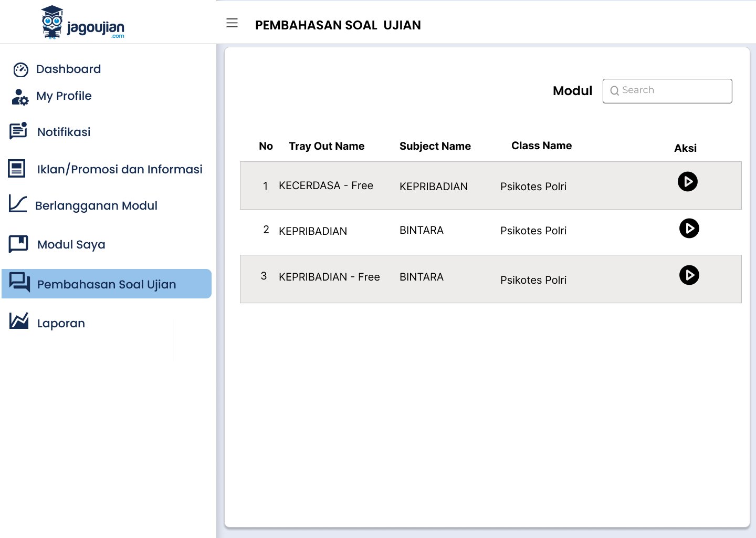Click the Pembahasan Soal Ujian chat icon

point(20,282)
